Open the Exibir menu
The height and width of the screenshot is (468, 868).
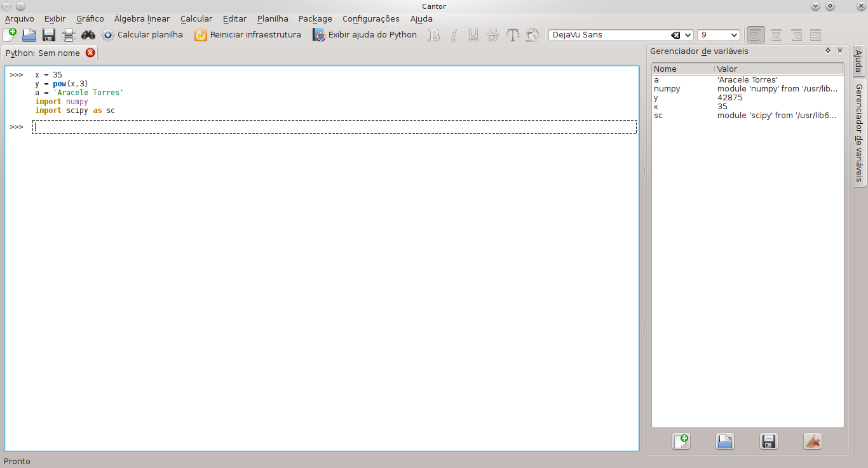[55, 19]
